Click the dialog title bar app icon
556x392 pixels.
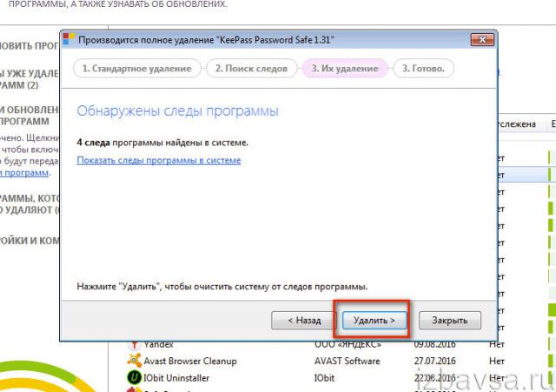(x=68, y=39)
